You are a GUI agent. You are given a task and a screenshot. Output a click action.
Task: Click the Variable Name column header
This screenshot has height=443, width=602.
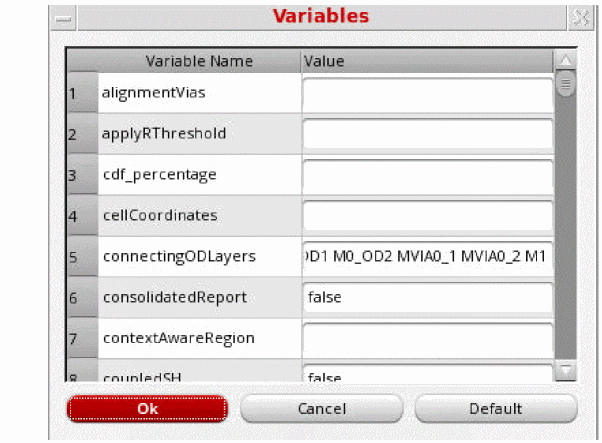coord(199,61)
